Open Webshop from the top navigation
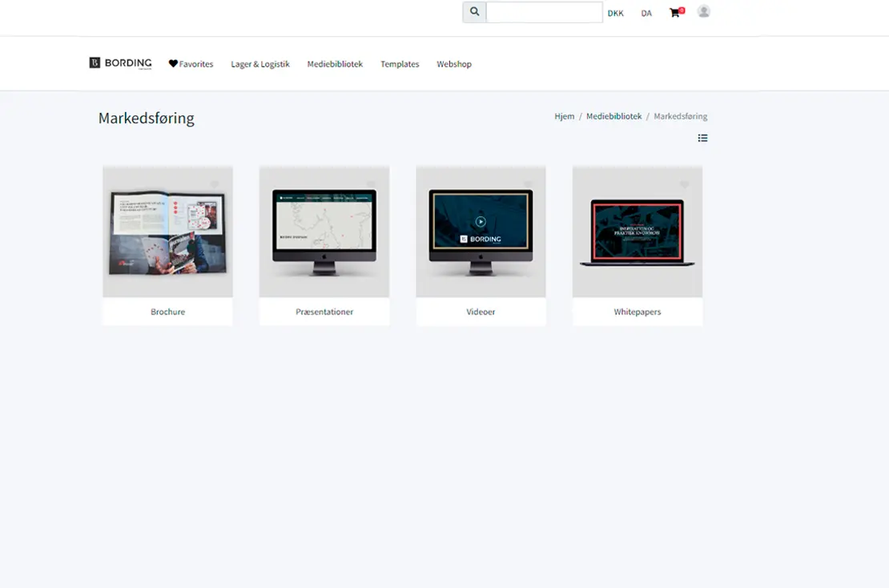 (454, 63)
